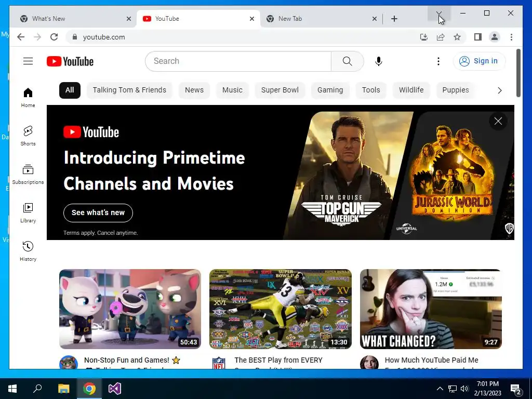Select the News chip
The height and width of the screenshot is (399, 532).
click(x=194, y=90)
